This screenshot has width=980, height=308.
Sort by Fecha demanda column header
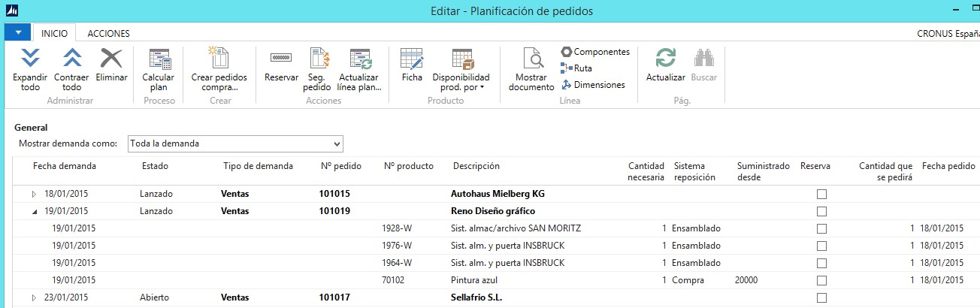(65, 166)
